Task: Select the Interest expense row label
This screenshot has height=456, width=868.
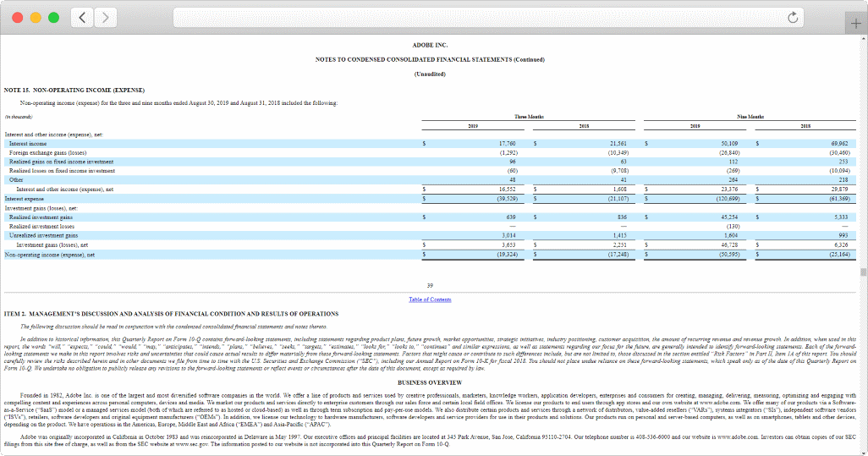Action: (25, 198)
